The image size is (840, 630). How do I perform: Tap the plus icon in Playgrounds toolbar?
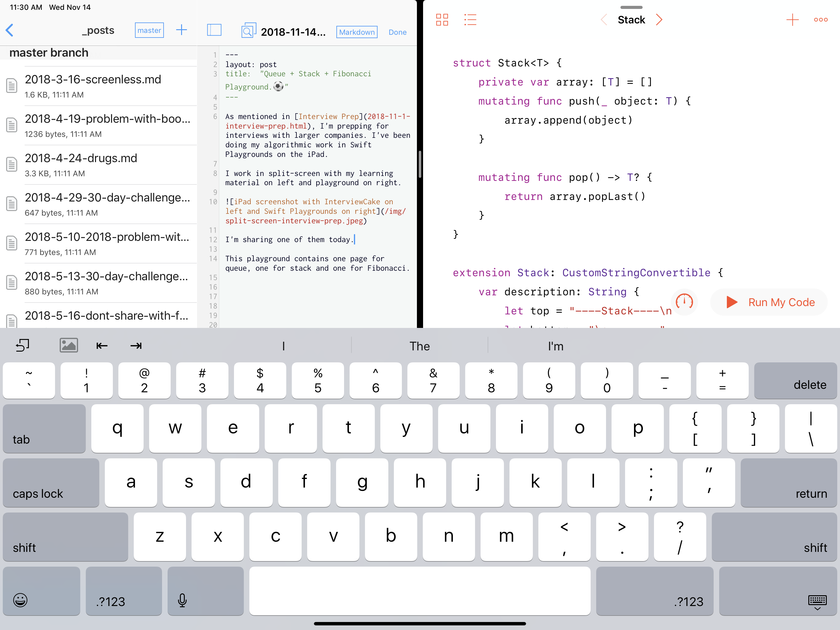pyautogui.click(x=793, y=20)
